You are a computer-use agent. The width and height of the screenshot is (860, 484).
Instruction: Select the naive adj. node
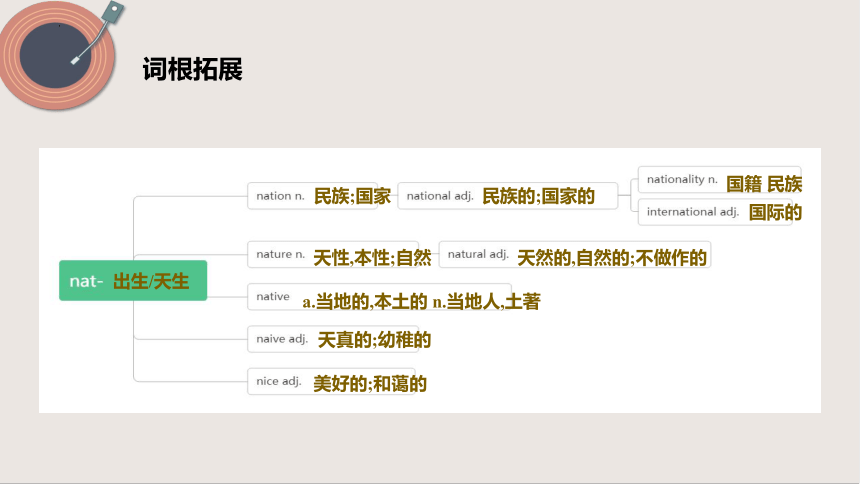(333, 339)
